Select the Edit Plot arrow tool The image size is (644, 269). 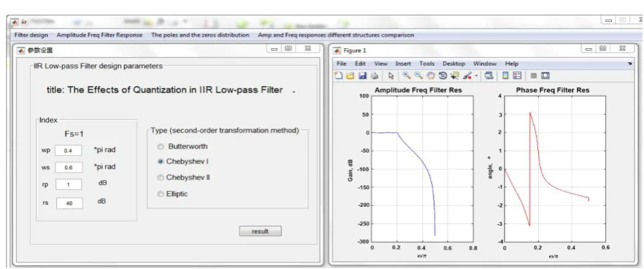[x=391, y=76]
